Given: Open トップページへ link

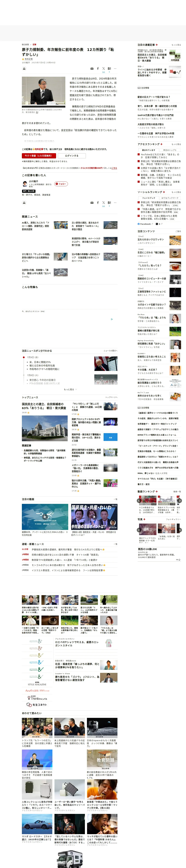Looking at the screenshot, I should (x=111, y=397).
